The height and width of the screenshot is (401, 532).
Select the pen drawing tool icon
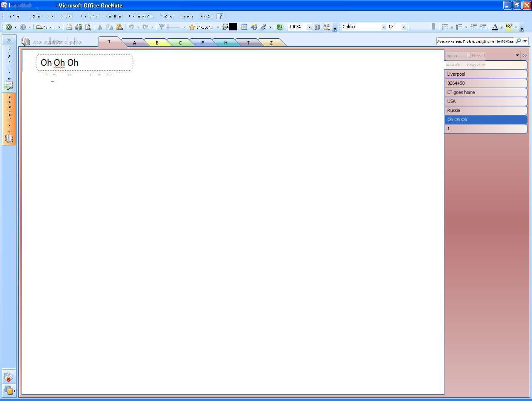click(264, 27)
